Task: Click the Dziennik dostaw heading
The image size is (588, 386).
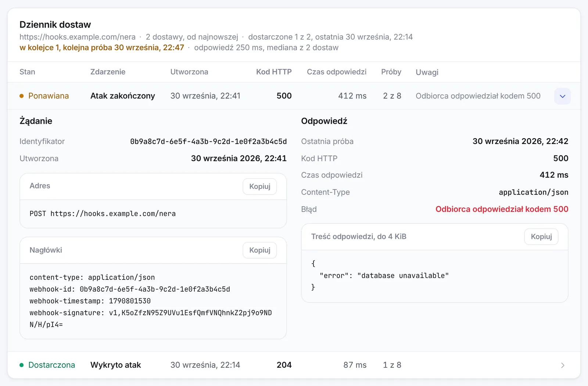Action: (x=55, y=25)
